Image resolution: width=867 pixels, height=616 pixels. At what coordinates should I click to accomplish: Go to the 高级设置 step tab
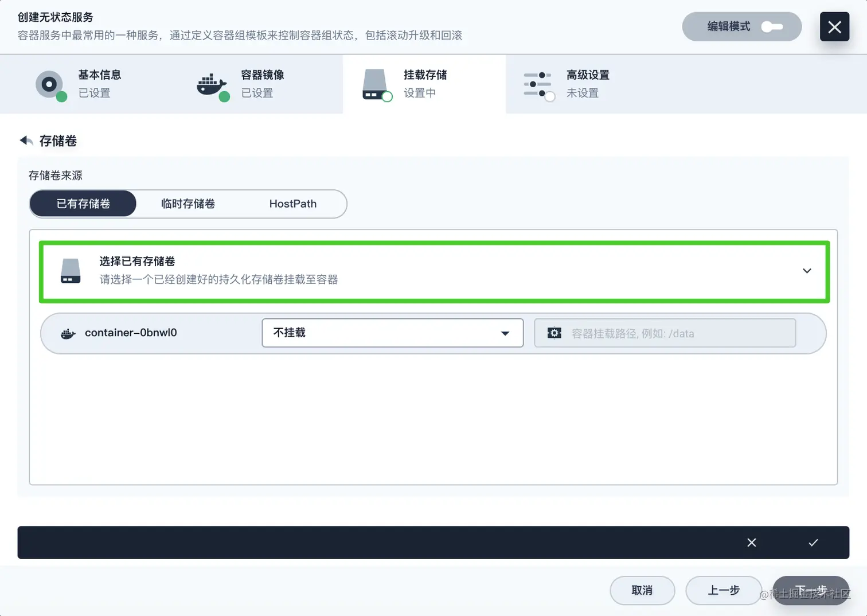[x=587, y=84]
